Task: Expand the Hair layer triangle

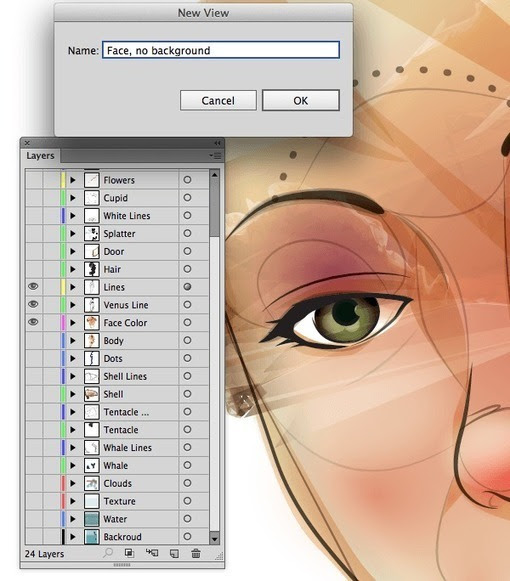Action: (73, 269)
